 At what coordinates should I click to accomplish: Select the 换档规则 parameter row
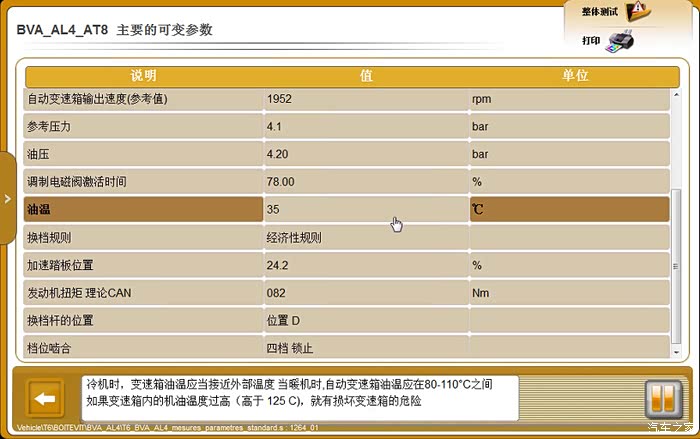click(143, 238)
